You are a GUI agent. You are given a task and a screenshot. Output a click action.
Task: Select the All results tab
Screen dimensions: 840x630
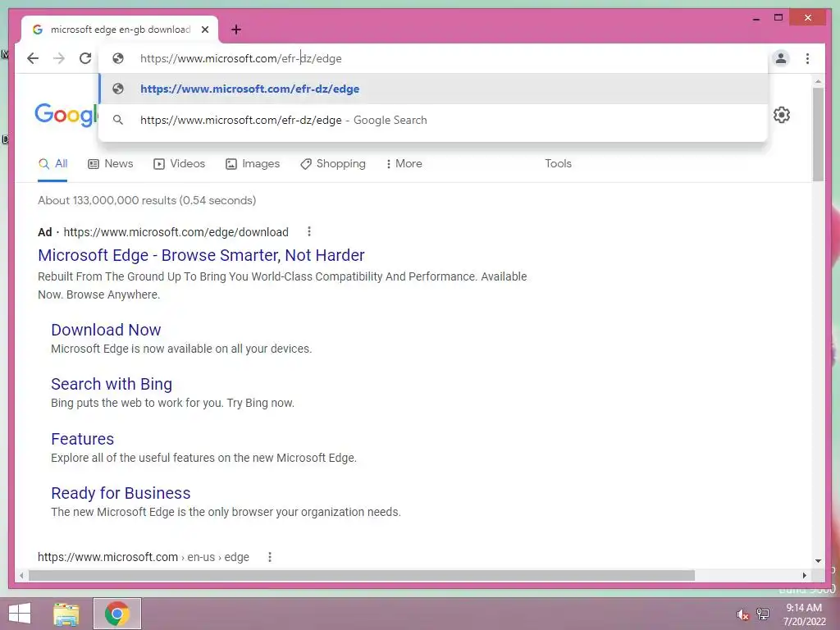52,164
